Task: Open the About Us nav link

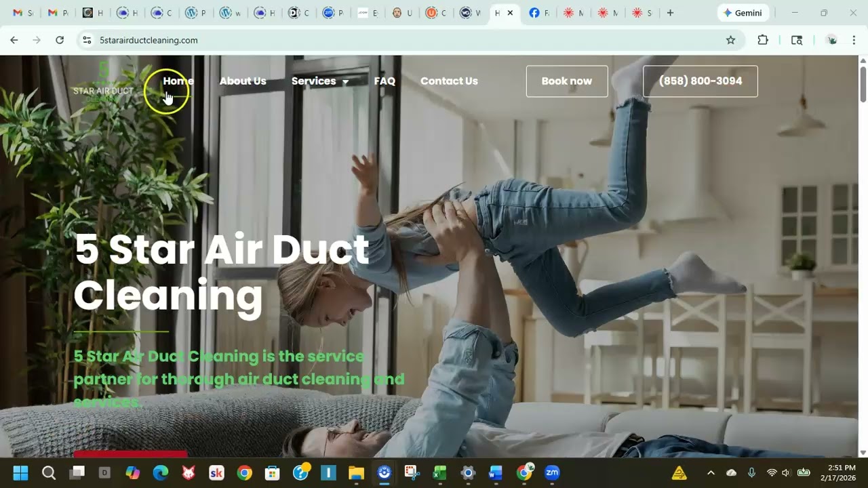Action: tap(243, 81)
